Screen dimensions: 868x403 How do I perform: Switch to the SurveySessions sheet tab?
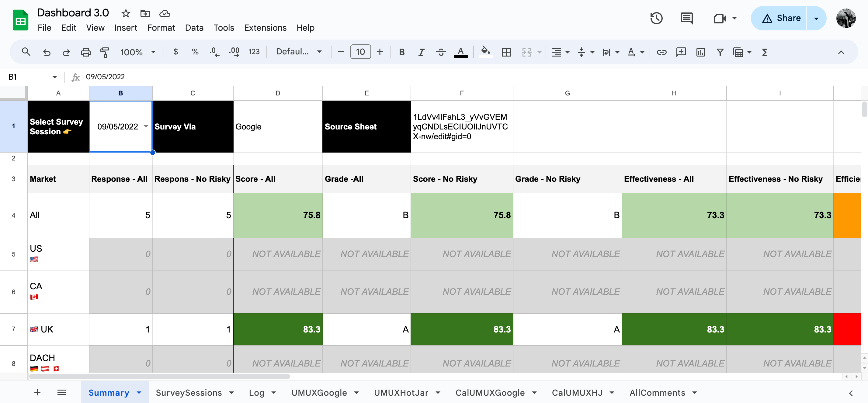189,393
